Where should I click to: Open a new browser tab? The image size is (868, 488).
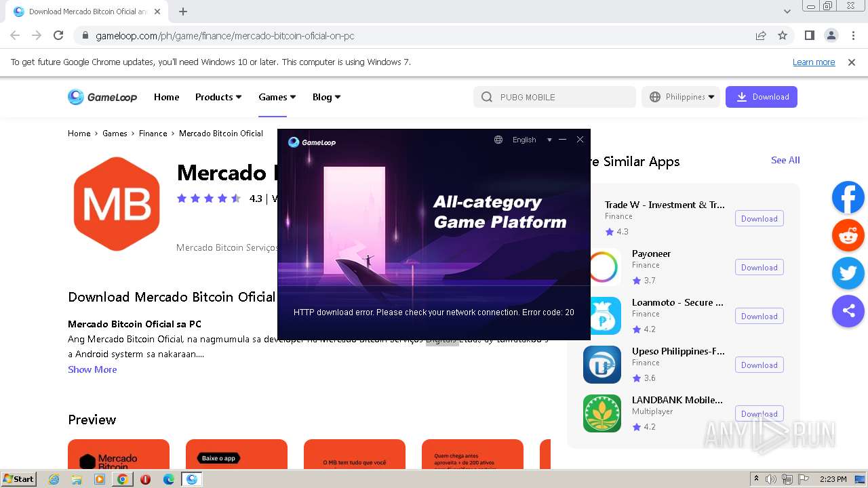(183, 12)
